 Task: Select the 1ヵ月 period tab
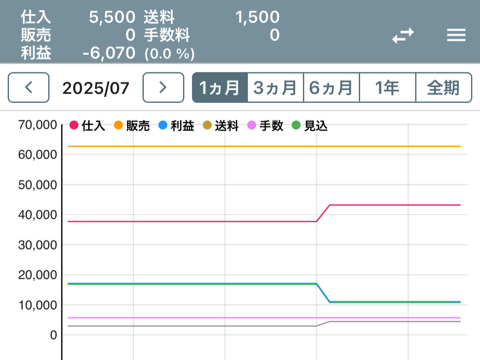[x=220, y=88]
